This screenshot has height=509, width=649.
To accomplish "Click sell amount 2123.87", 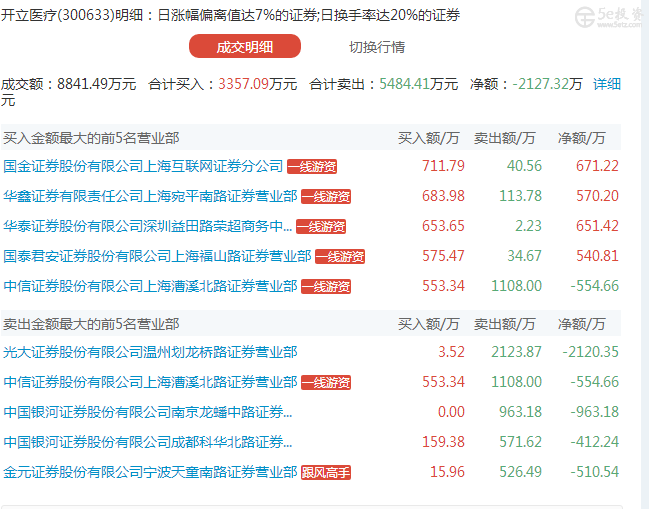I will pyautogui.click(x=516, y=352).
